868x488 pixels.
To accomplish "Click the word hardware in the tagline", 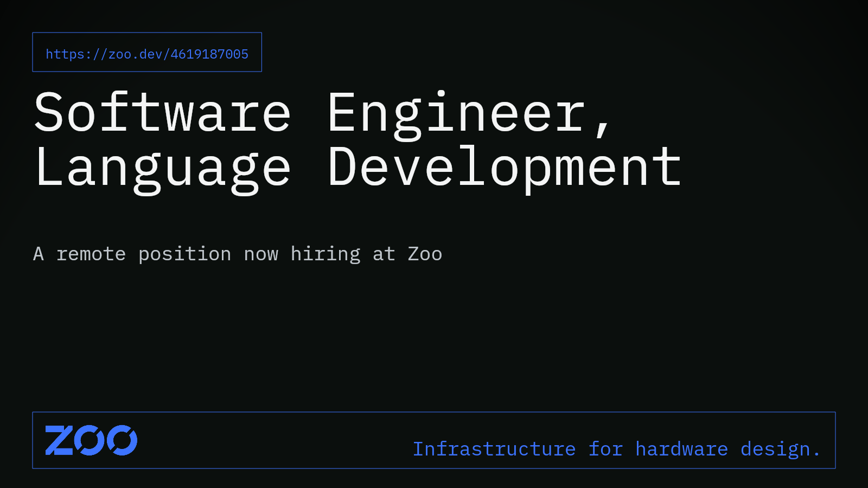I will [681, 449].
